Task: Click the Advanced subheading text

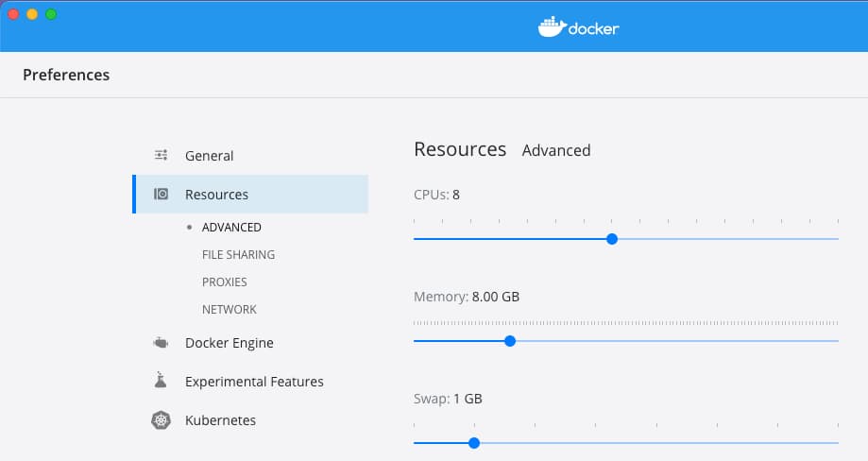Action: pyautogui.click(x=556, y=150)
